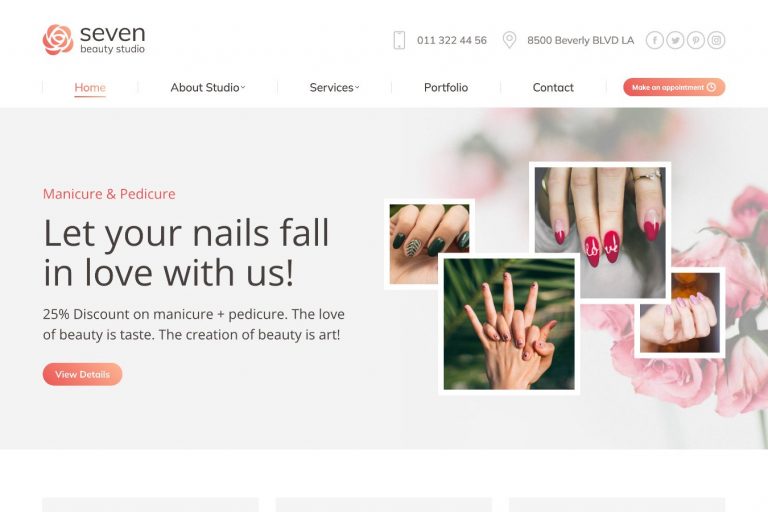Viewport: 768px width, 512px height.
Task: Click the mobile phone icon
Action: [399, 40]
